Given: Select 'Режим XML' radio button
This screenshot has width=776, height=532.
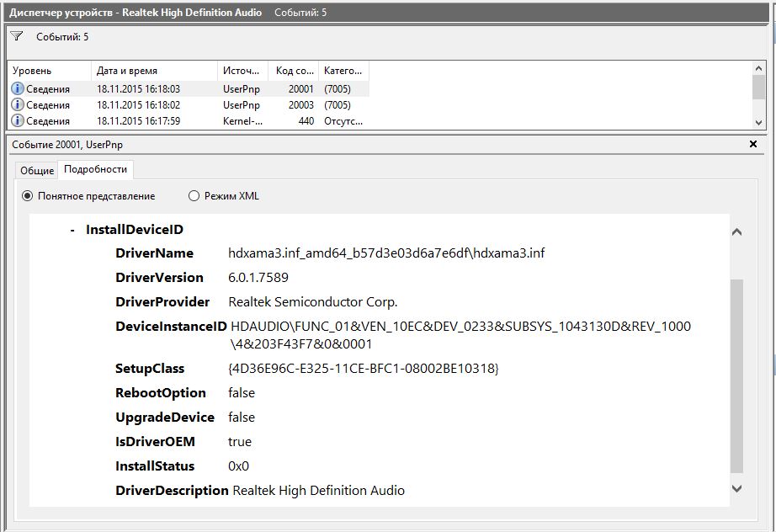Looking at the screenshot, I should tap(194, 196).
